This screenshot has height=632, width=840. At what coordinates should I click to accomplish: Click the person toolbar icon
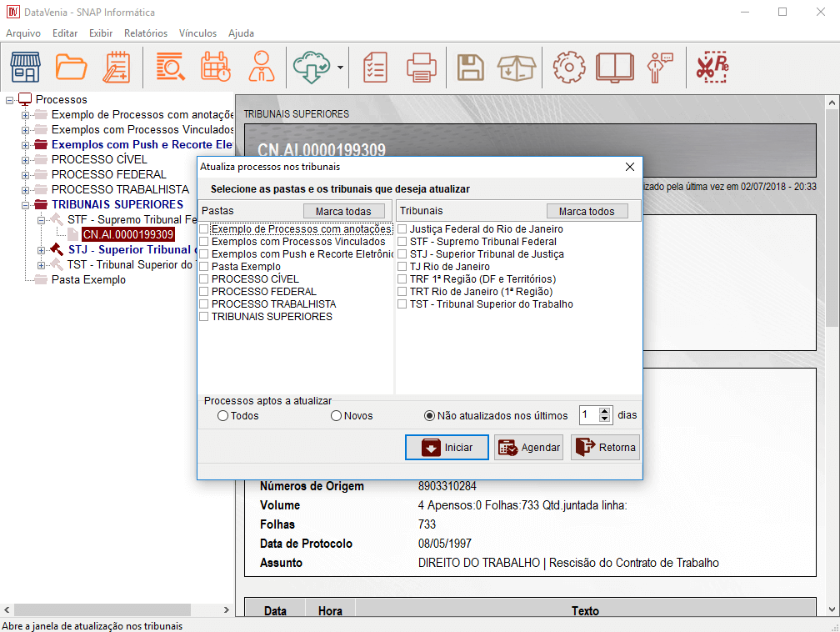[262, 67]
